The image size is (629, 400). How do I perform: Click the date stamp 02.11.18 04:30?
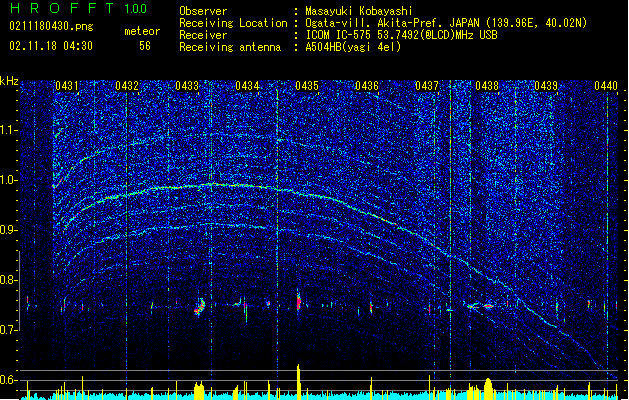51,46
